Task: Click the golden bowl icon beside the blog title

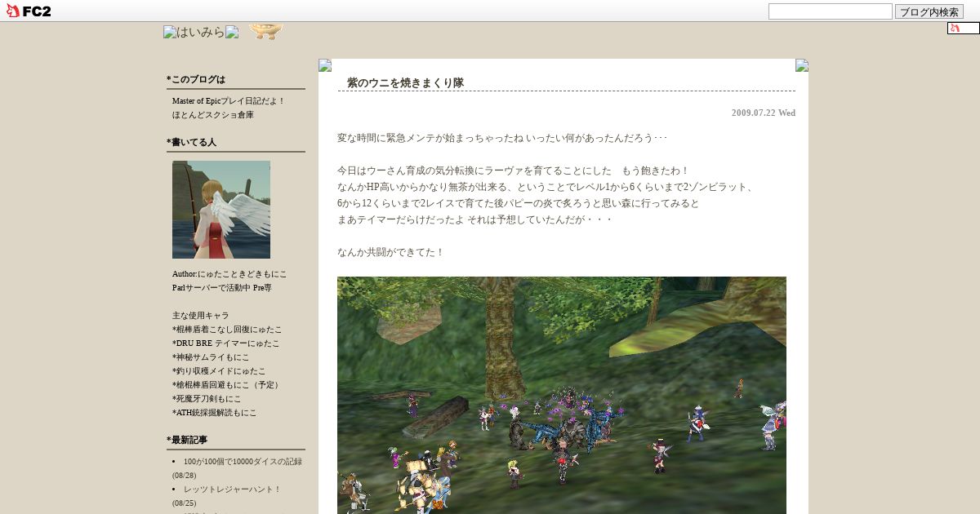Action: [266, 32]
